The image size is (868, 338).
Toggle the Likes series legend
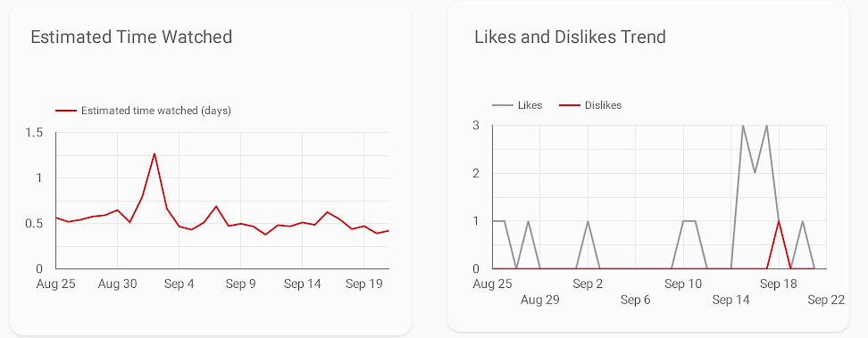pos(517,105)
